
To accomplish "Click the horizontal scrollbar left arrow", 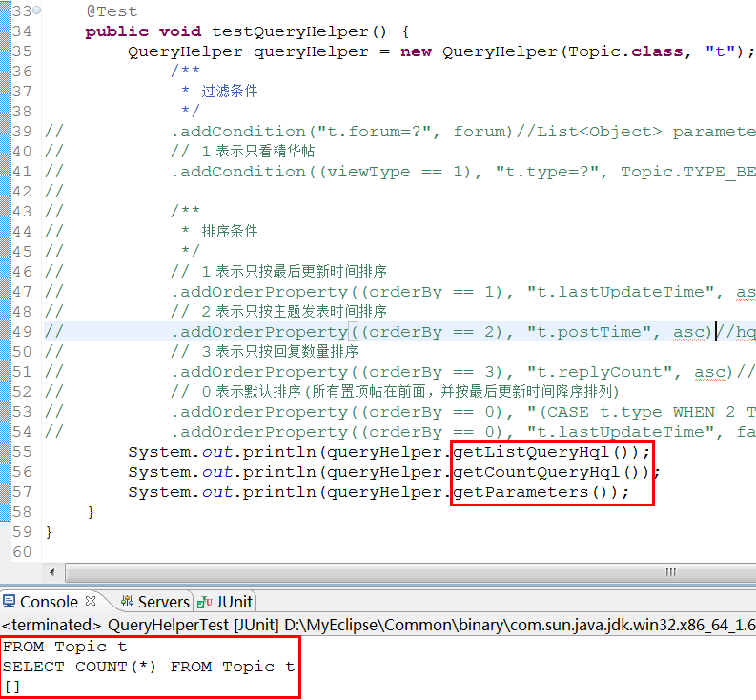I will pos(52,572).
